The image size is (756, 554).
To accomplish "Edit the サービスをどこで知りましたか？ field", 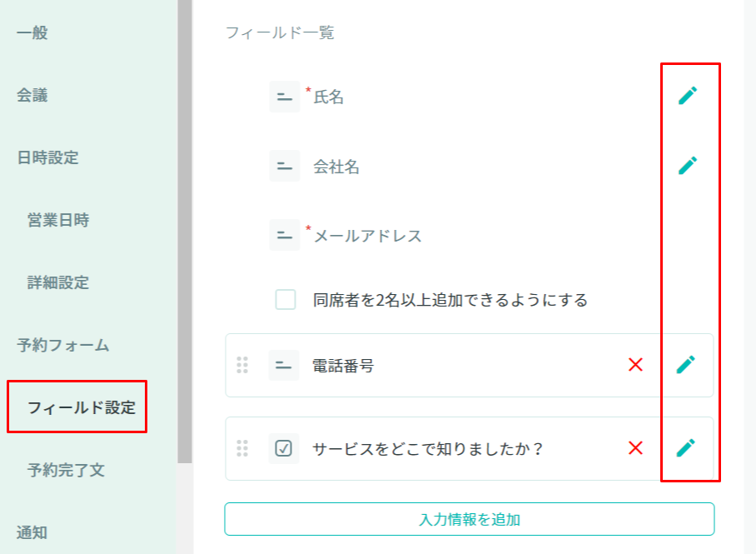I will coord(685,448).
